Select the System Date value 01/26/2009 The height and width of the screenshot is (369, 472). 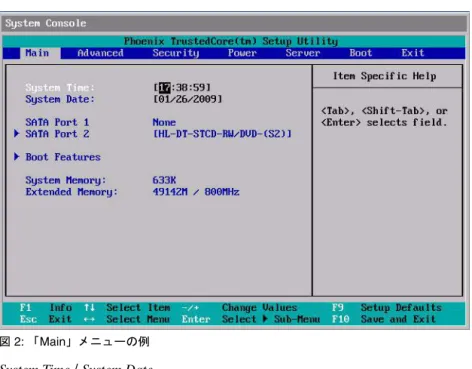188,99
